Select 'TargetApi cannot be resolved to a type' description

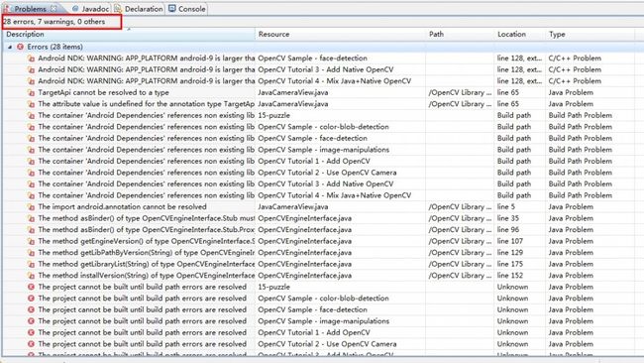coord(103,92)
